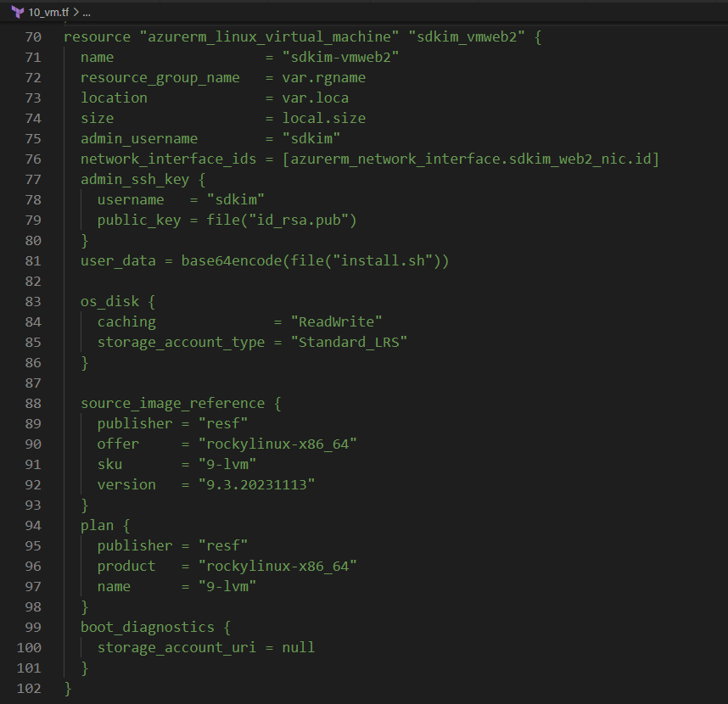Click the product "rockylinux-x86_64" value
The height and width of the screenshot is (704, 728).
click(277, 567)
